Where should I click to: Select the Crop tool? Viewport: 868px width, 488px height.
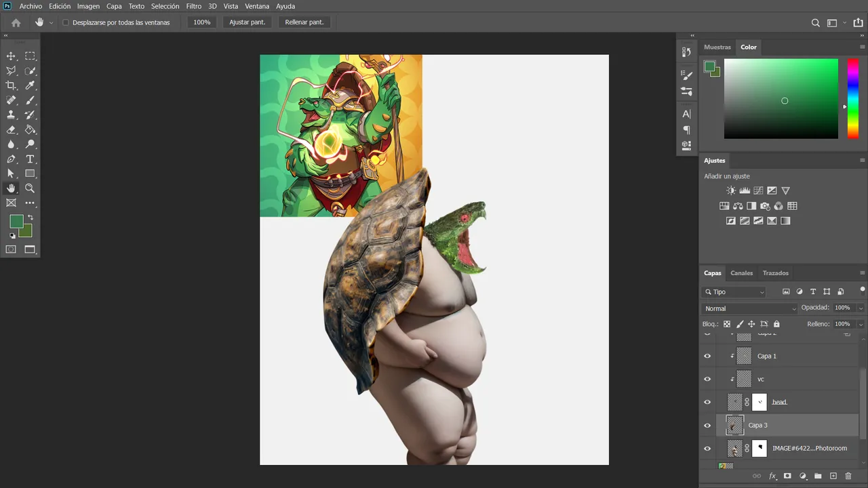[11, 85]
